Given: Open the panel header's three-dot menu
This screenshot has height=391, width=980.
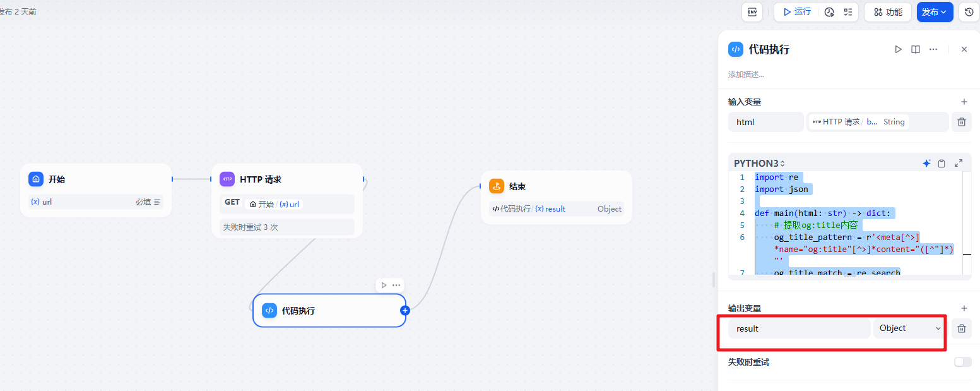Looking at the screenshot, I should click(x=933, y=49).
